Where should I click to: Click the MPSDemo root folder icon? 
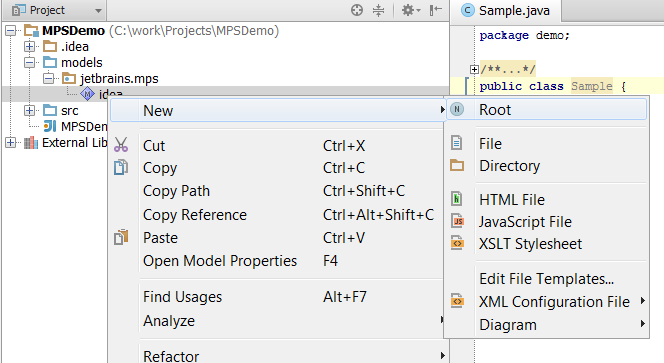click(31, 30)
